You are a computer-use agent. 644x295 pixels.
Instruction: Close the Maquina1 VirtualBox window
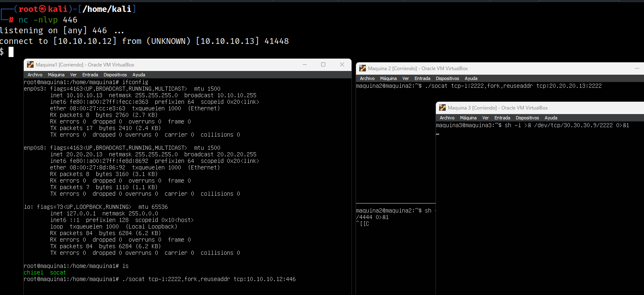[342, 64]
